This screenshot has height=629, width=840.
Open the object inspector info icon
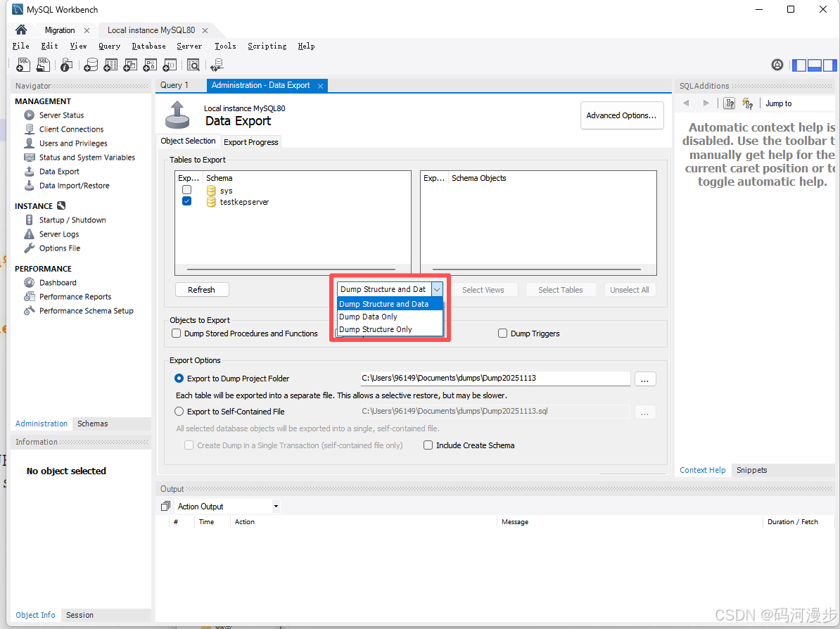(66, 65)
